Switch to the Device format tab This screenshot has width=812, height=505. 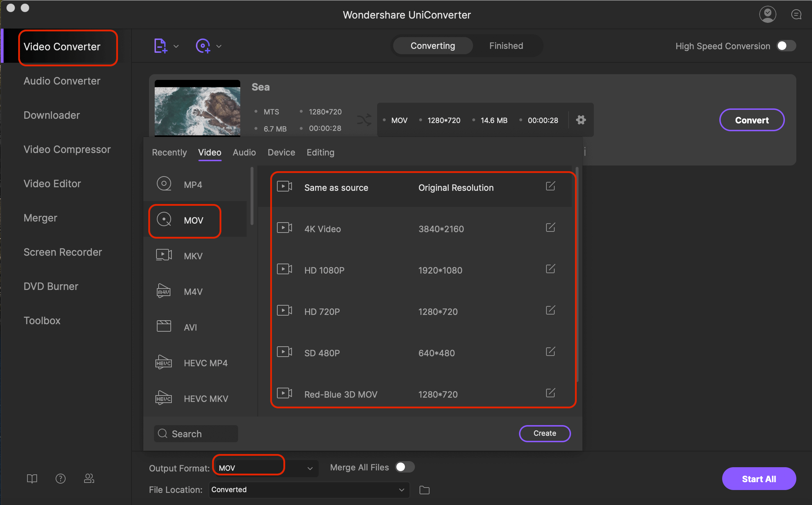click(281, 152)
